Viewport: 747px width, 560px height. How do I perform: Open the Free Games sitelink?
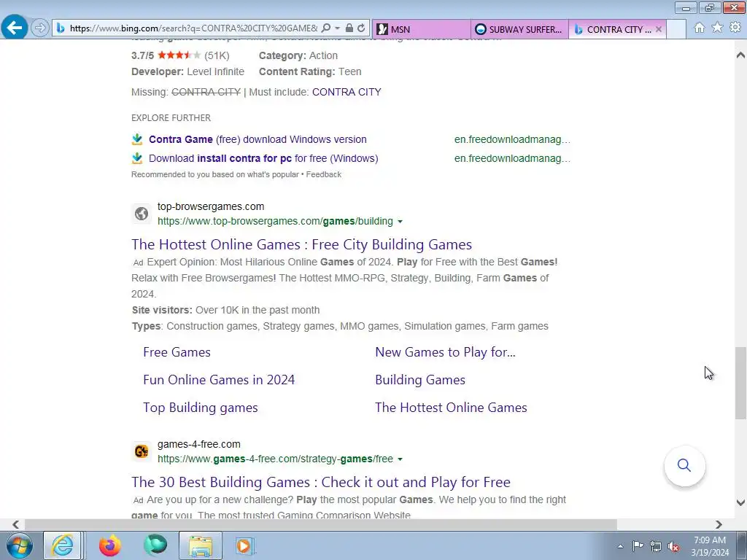point(177,352)
